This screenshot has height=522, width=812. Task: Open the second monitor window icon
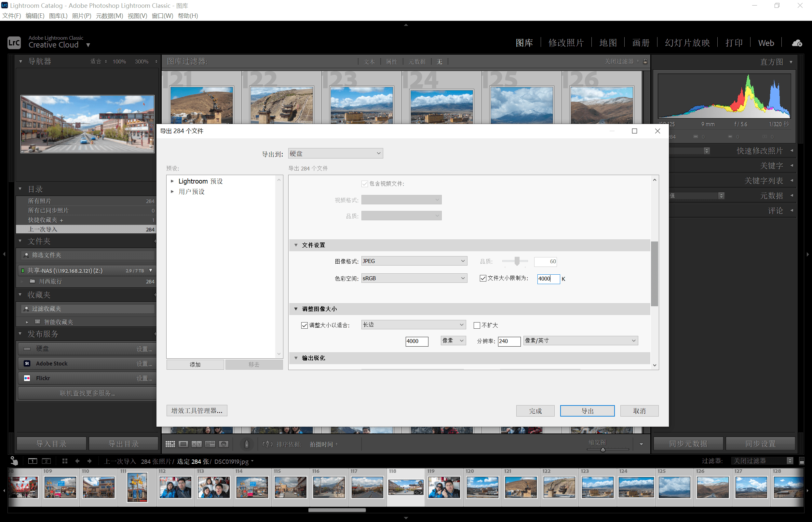[x=46, y=461]
